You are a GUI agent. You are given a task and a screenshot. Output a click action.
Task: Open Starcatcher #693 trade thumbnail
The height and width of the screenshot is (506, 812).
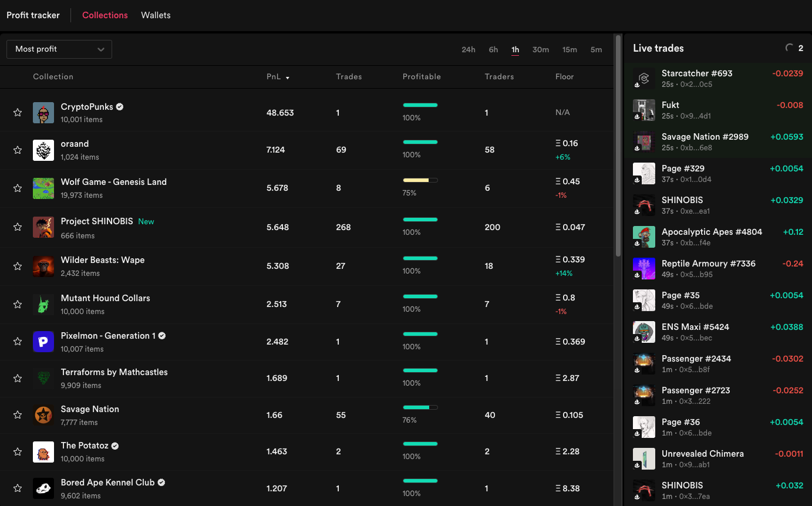[644, 78]
